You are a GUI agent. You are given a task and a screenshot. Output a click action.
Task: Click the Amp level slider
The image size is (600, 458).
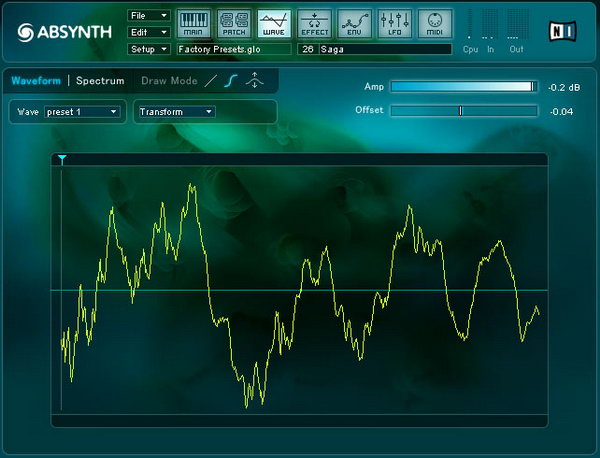pos(463,87)
